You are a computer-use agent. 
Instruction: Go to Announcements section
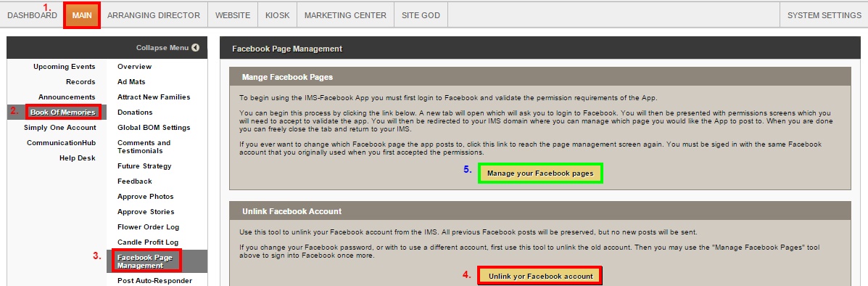coord(67,97)
